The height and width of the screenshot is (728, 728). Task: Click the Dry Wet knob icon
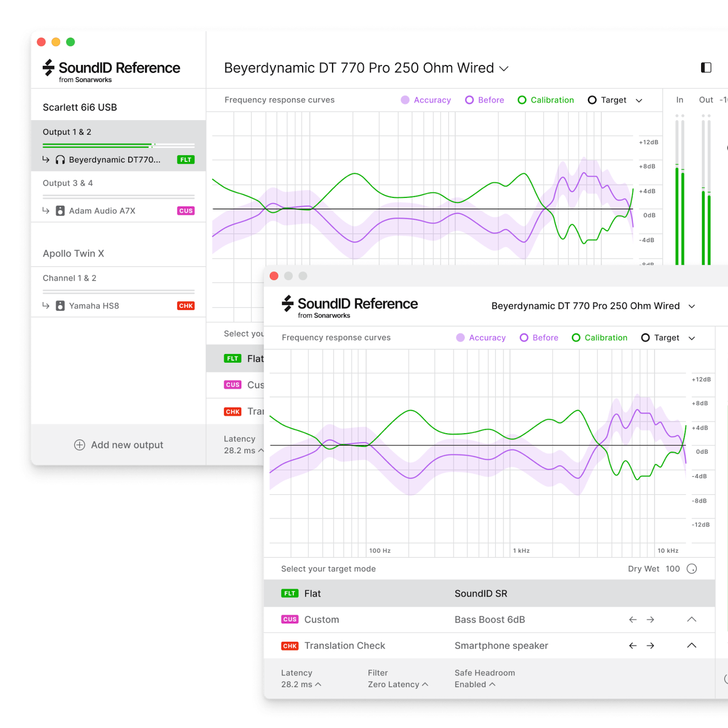pyautogui.click(x=692, y=569)
